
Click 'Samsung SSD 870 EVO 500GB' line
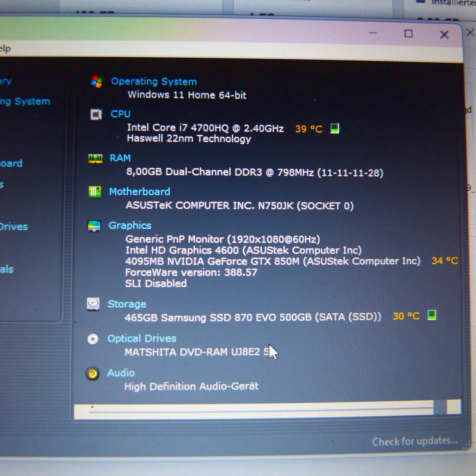[253, 317]
